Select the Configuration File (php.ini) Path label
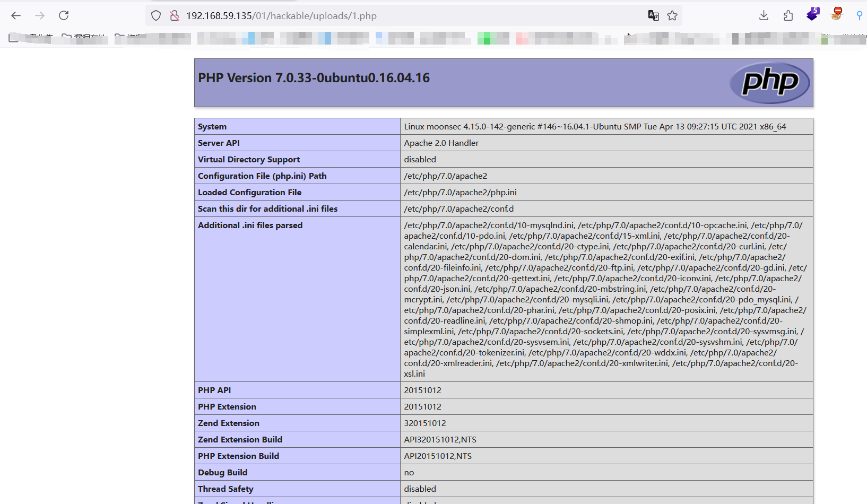Image resolution: width=867 pixels, height=504 pixels. (262, 176)
